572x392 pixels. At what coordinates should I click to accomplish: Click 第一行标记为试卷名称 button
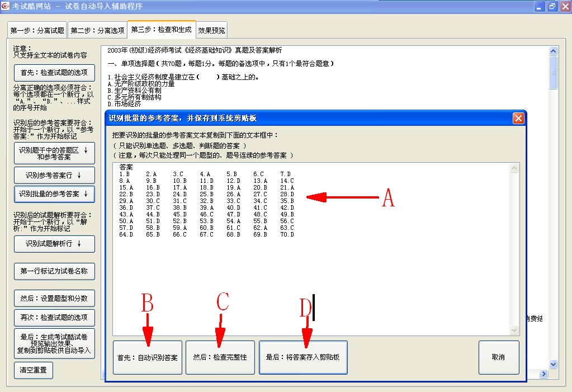click(54, 271)
